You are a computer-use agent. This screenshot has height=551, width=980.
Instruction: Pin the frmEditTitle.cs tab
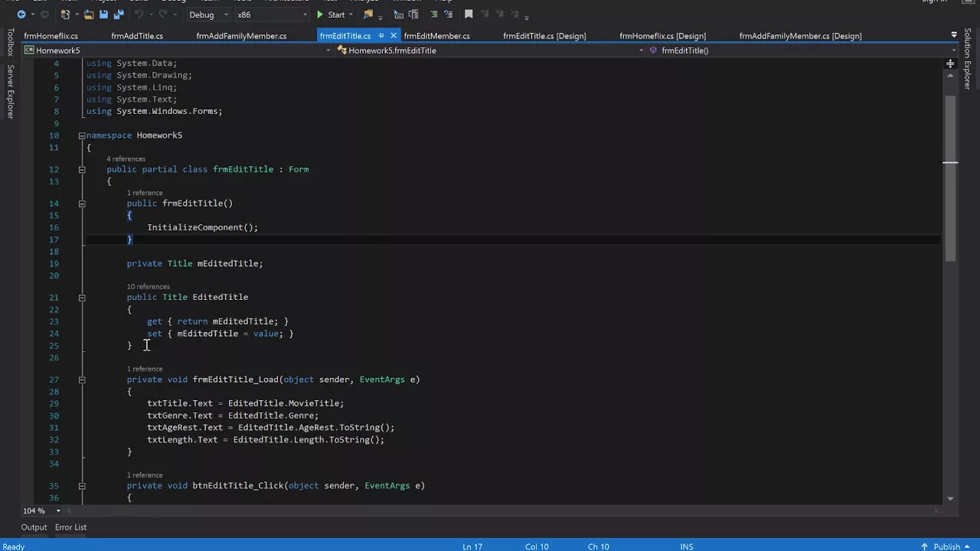[381, 36]
